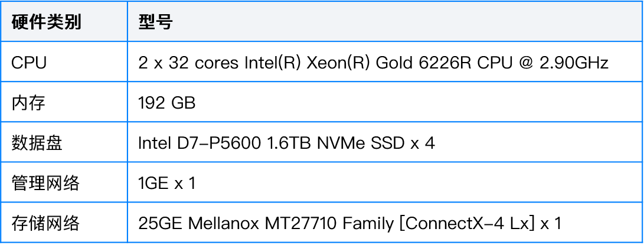Select the 存储网络 row label
The width and height of the screenshot is (644, 245).
point(45,223)
